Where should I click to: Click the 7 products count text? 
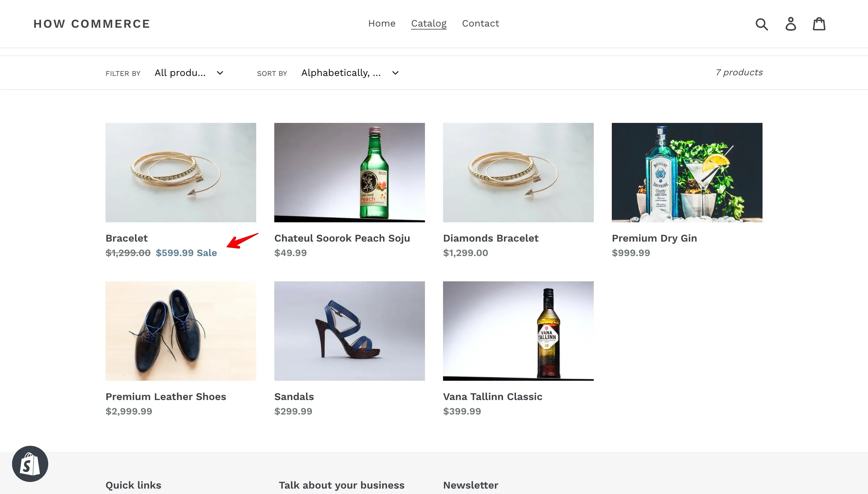[739, 72]
